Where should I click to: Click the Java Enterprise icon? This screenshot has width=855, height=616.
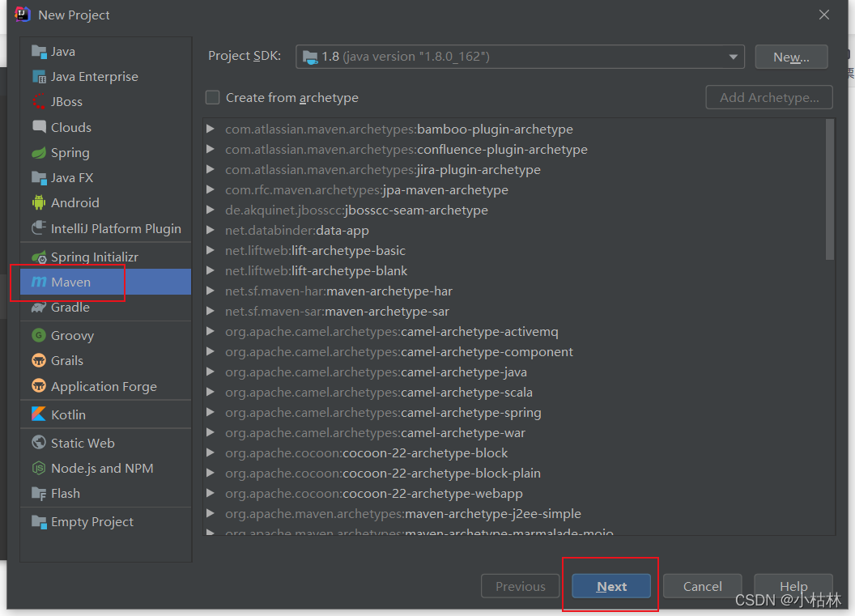(39, 77)
